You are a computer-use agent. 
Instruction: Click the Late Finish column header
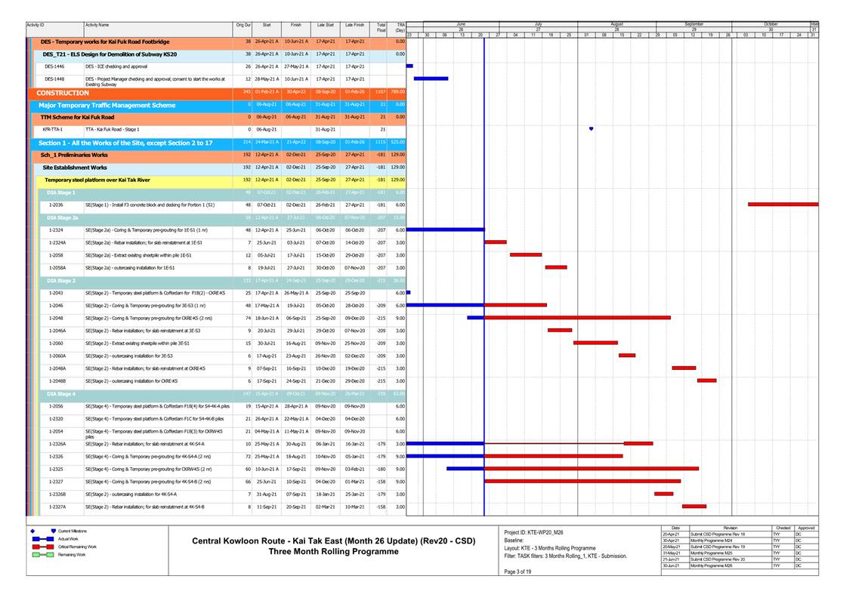[x=354, y=26]
